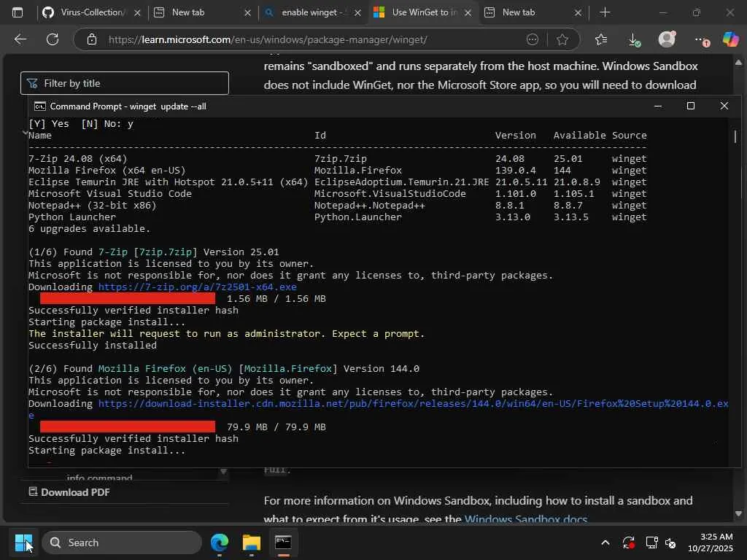This screenshot has height=560, width=747.
Task: Switch to the last New tab
Action: click(533, 12)
